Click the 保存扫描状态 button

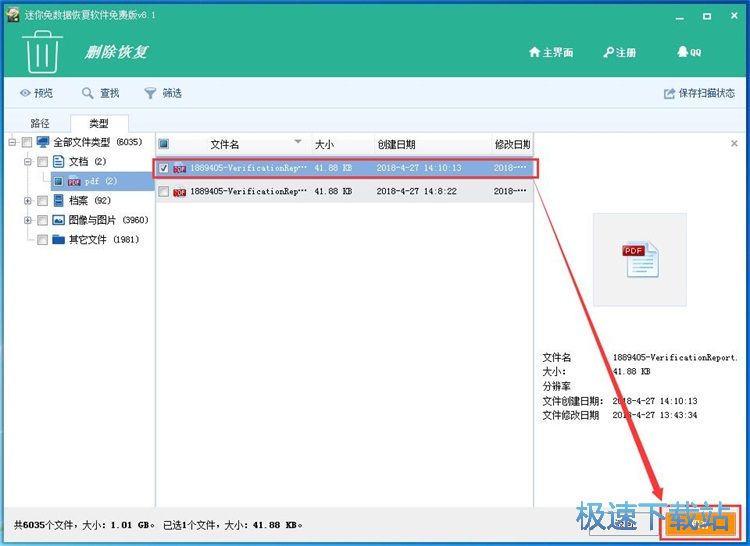(x=699, y=93)
